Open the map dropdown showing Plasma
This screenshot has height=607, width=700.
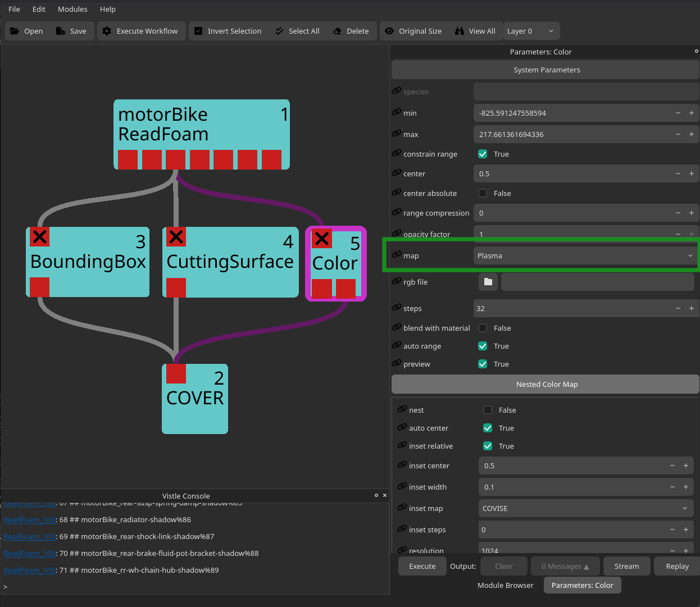tap(585, 255)
